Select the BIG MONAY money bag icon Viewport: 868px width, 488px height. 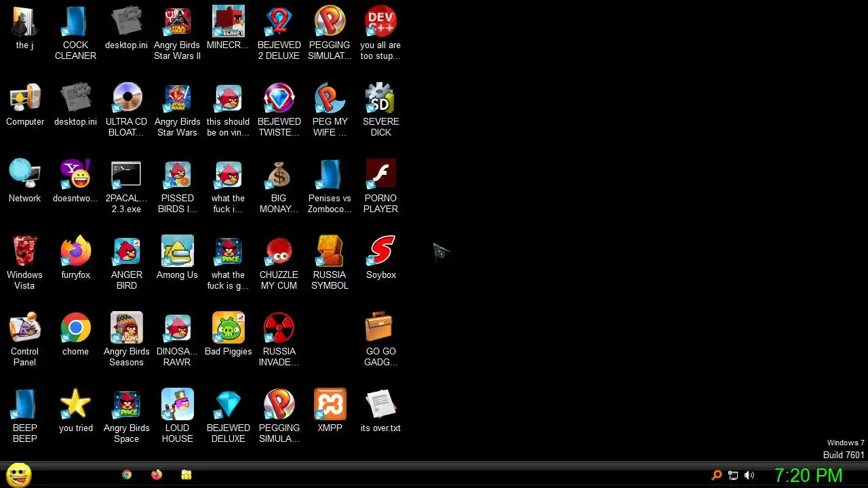[279, 175]
